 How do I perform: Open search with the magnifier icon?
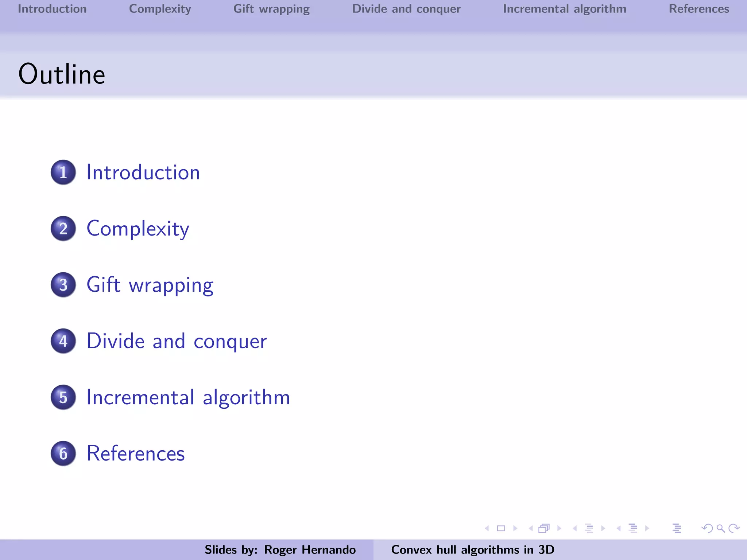click(721, 528)
